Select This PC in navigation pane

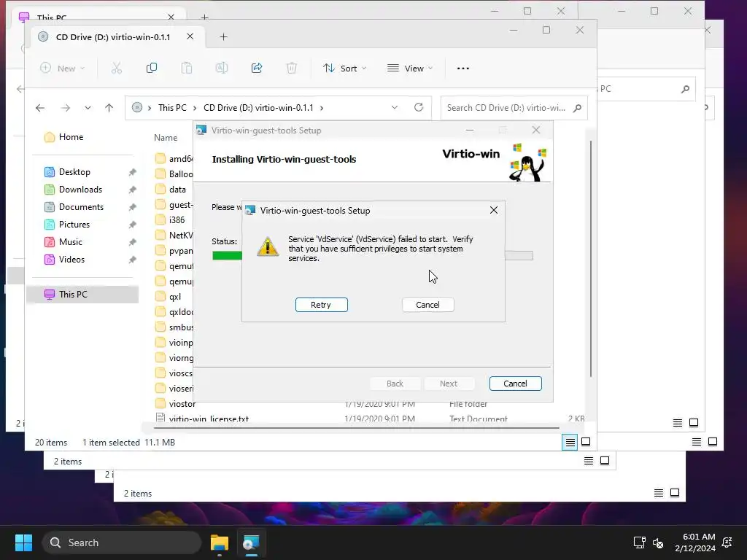point(82,295)
